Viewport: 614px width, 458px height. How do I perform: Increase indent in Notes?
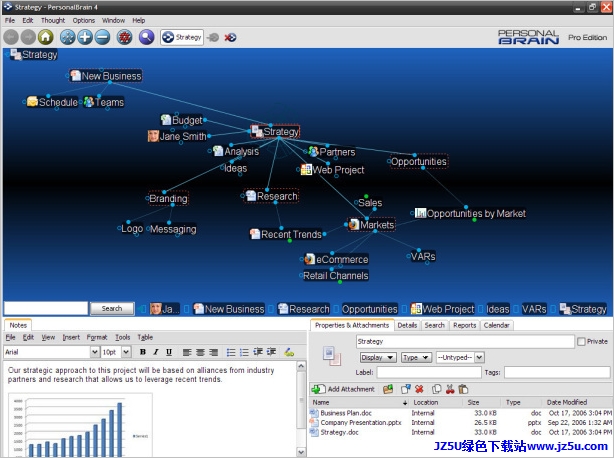click(271, 352)
